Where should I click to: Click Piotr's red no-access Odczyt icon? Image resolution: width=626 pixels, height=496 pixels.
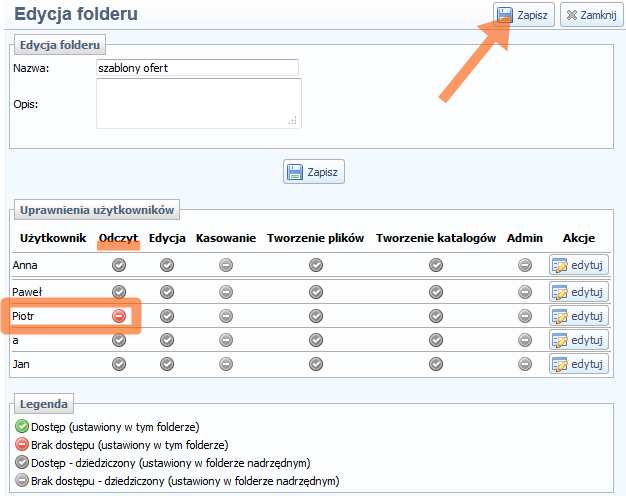click(x=119, y=316)
